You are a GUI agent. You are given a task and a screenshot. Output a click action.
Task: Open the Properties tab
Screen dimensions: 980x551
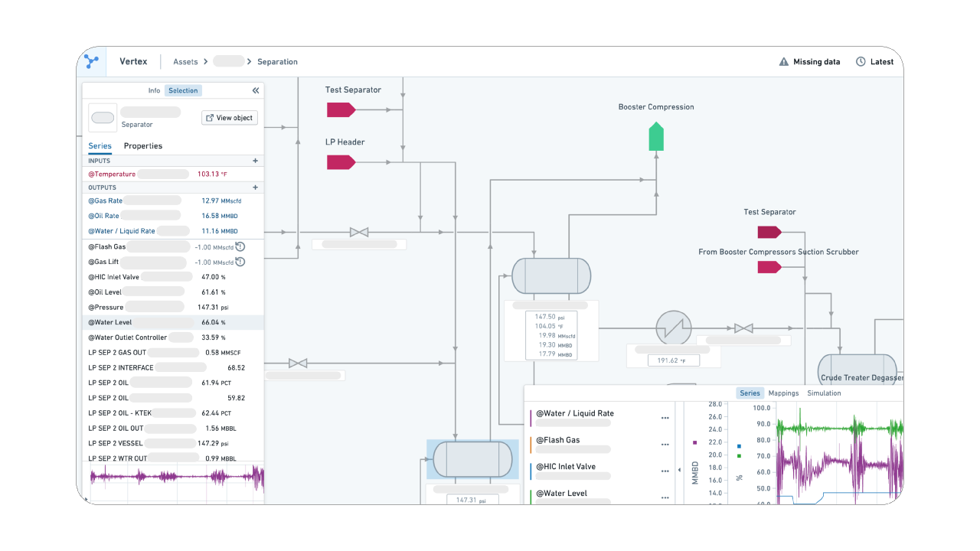(x=143, y=145)
